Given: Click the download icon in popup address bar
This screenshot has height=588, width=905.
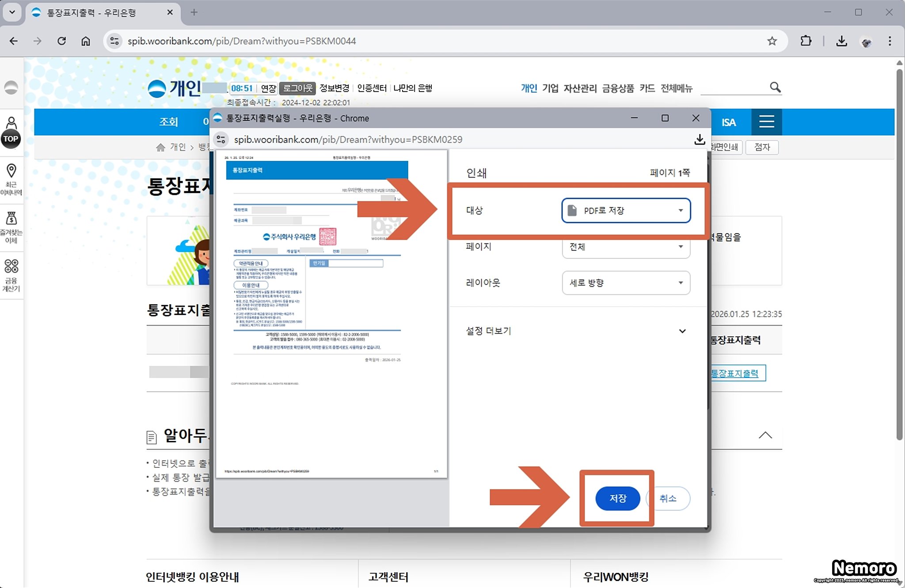Looking at the screenshot, I should pos(699,140).
